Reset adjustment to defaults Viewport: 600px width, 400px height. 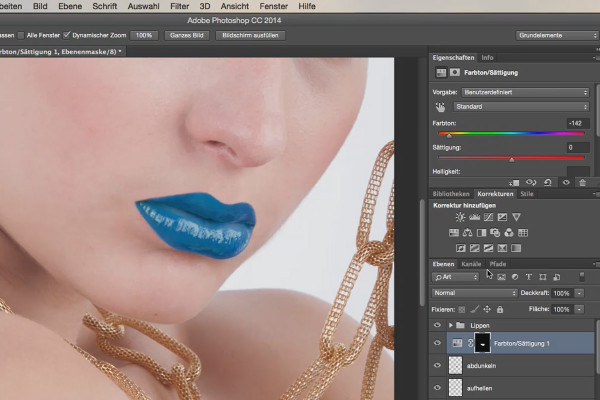click(548, 183)
